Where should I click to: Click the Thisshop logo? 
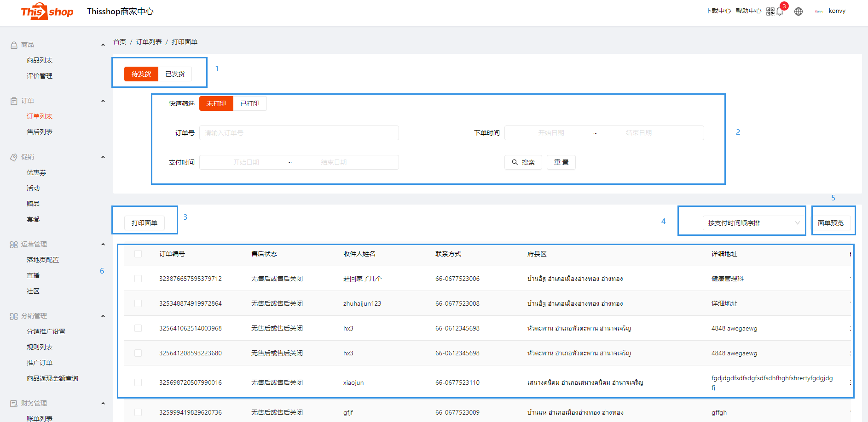47,11
